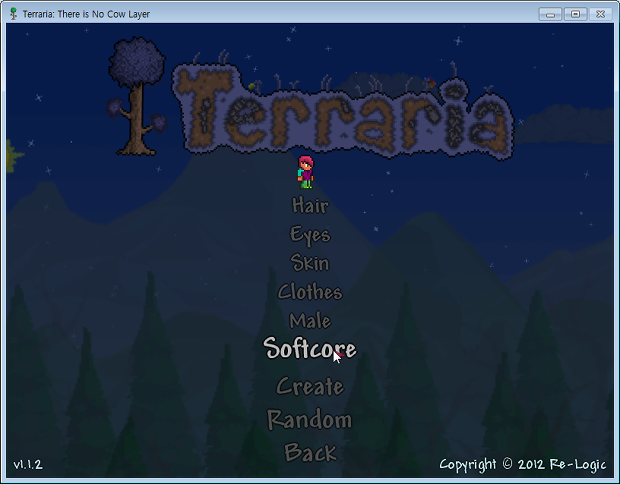The width and height of the screenshot is (620, 484).
Task: Click Create to make the character
Action: tap(310, 386)
